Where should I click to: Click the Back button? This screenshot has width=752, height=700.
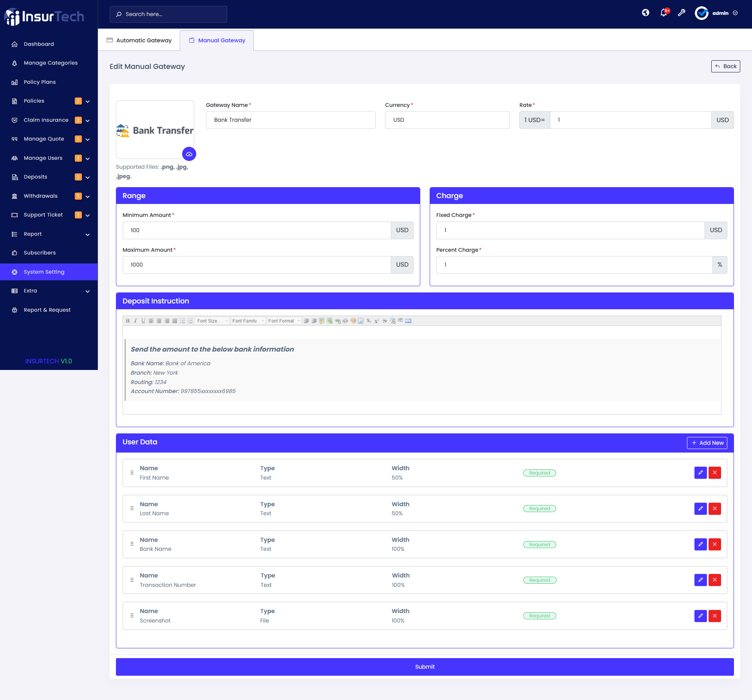tap(725, 66)
